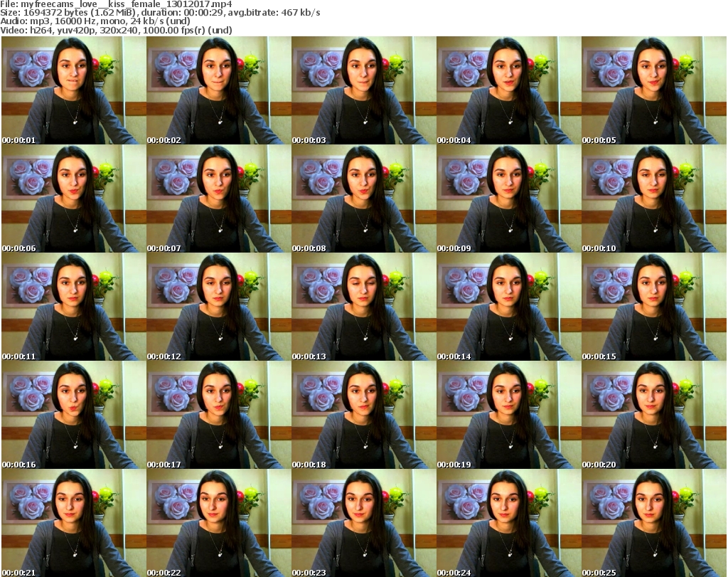Select the 00:00:09 frame
This screenshot has width=728, height=577.
[x=509, y=198]
